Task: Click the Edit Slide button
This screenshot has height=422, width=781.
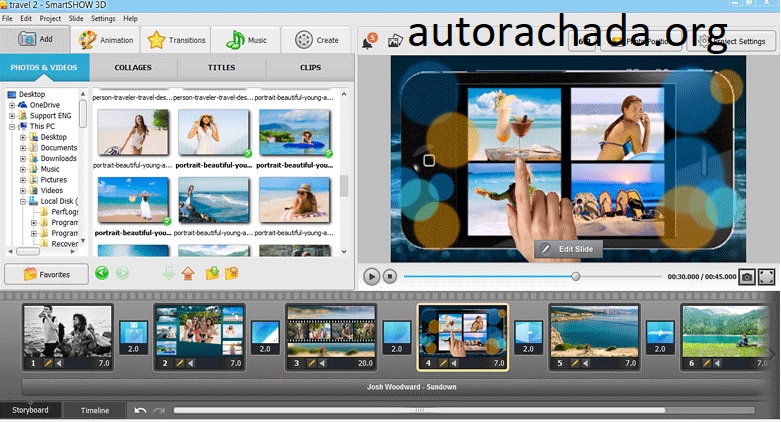Action: [568, 249]
